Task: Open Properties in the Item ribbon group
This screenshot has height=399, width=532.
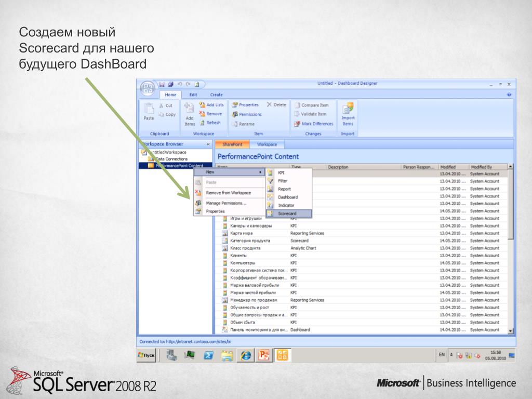Action: [x=245, y=105]
